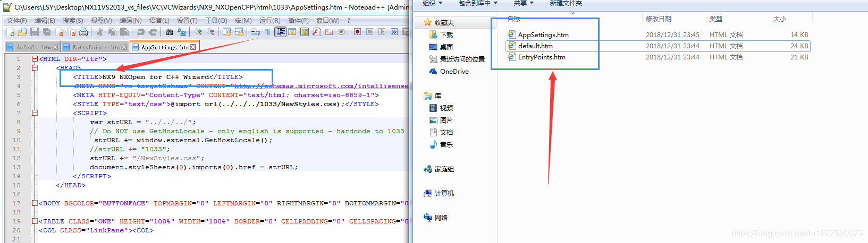Click the Zoom Out toolbar icon

click(x=210, y=32)
